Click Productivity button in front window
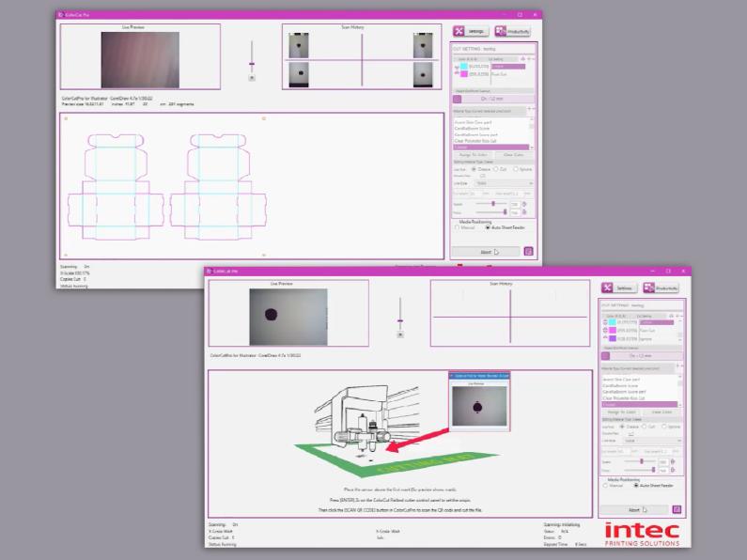Image resolution: width=747 pixels, height=560 pixels. (x=661, y=288)
